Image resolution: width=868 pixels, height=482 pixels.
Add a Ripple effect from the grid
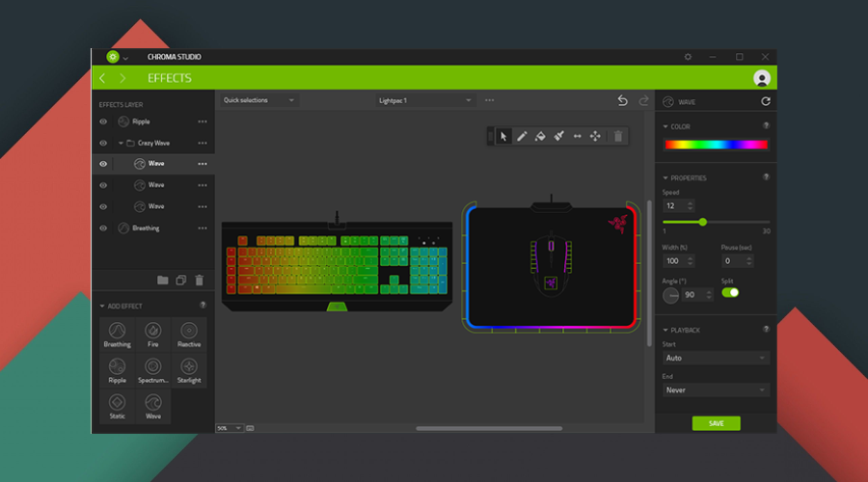point(117,370)
